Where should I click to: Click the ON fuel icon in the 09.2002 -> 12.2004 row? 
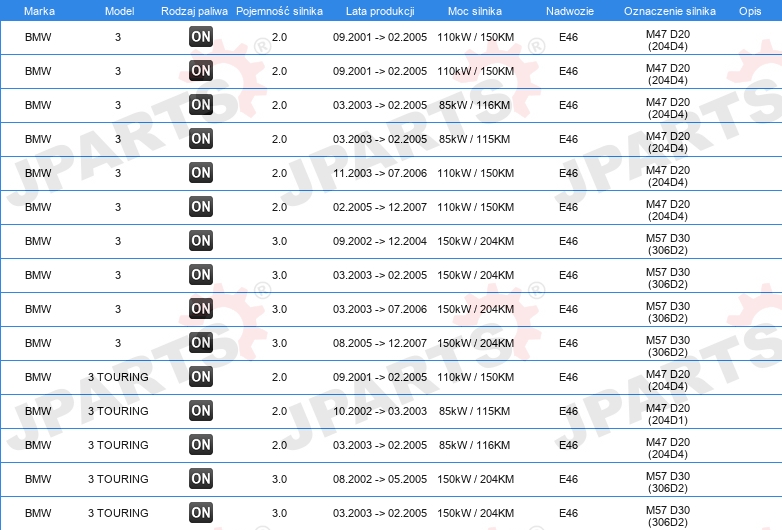click(201, 240)
